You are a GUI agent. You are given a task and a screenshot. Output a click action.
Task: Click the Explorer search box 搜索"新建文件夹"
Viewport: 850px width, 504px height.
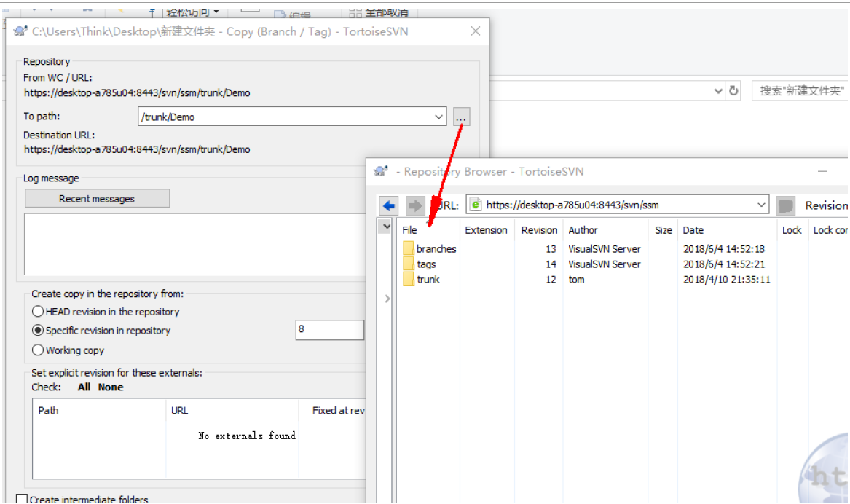tap(800, 90)
